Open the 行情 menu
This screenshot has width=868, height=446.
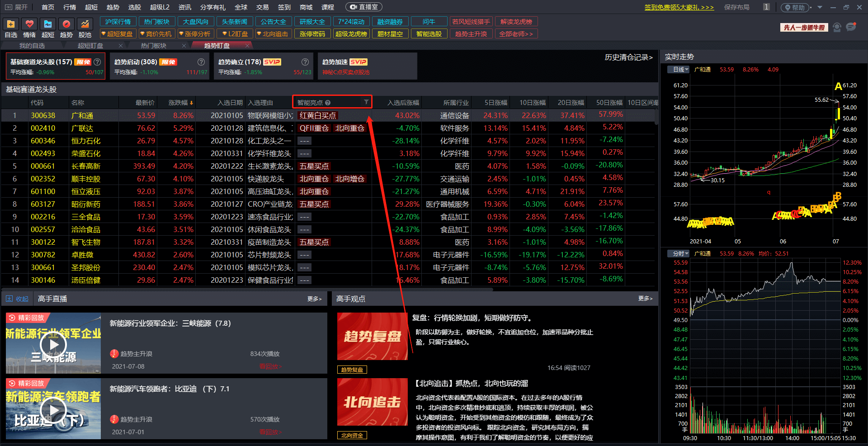pyautogui.click(x=70, y=7)
